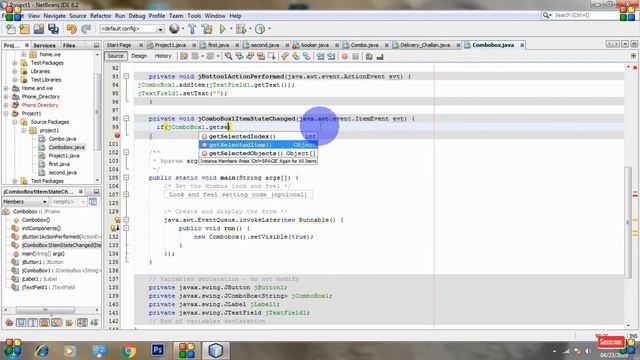Toggle Show Static Members filter in Navigator

tap(33, 323)
